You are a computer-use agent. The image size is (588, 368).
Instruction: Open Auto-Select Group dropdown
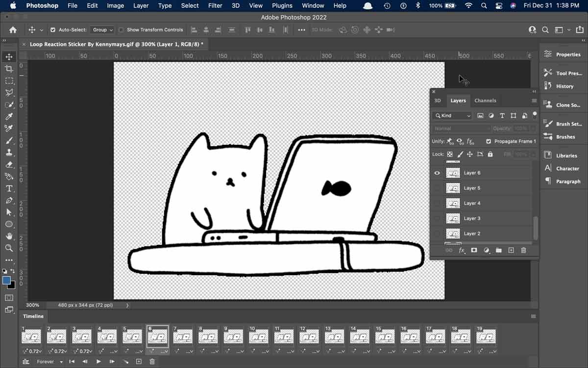tap(102, 30)
